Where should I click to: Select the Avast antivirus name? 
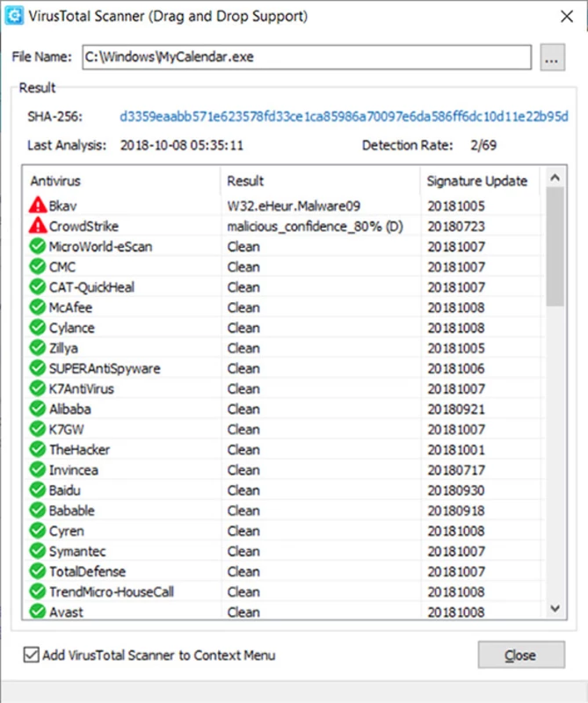(x=66, y=612)
